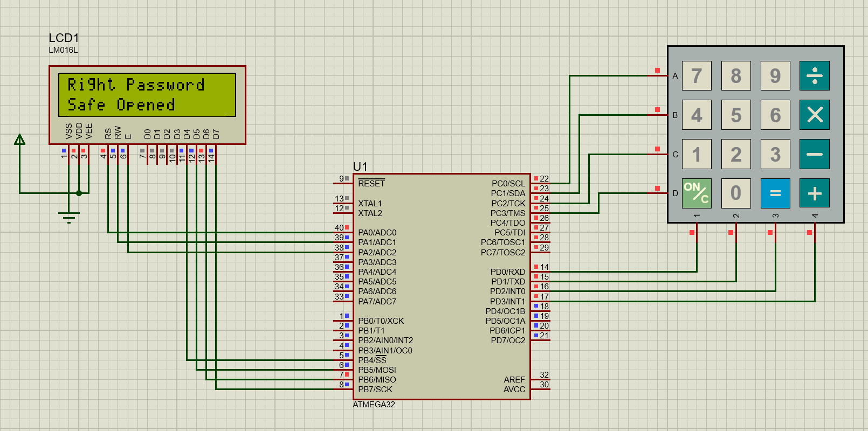Click the plus key on keypad
The width and height of the screenshot is (868, 431).
tap(814, 193)
